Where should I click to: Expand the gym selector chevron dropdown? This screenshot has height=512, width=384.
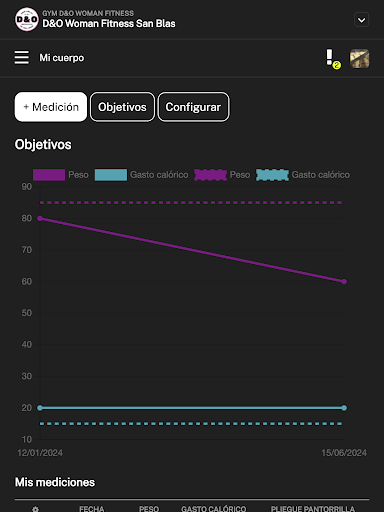(x=361, y=20)
